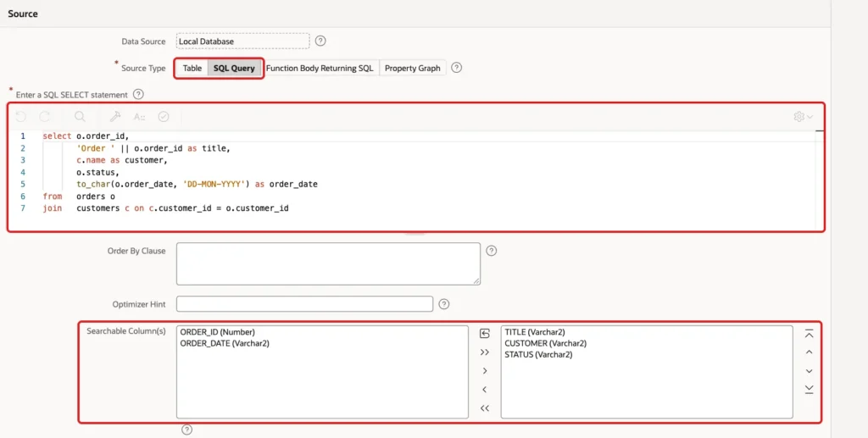Select Table source type
The width and height of the screenshot is (868, 438).
click(192, 68)
